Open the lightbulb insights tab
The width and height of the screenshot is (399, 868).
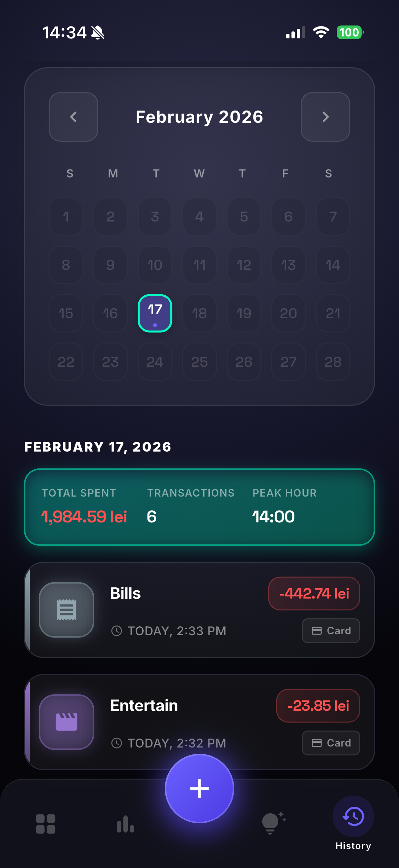pyautogui.click(x=272, y=823)
